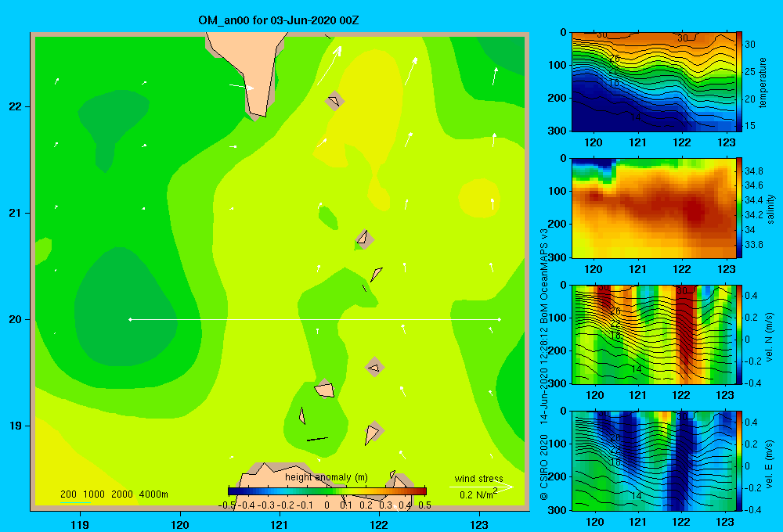The image size is (783, 532).
Task: Click the long wind arrow near the map's top
Action: (x=330, y=66)
